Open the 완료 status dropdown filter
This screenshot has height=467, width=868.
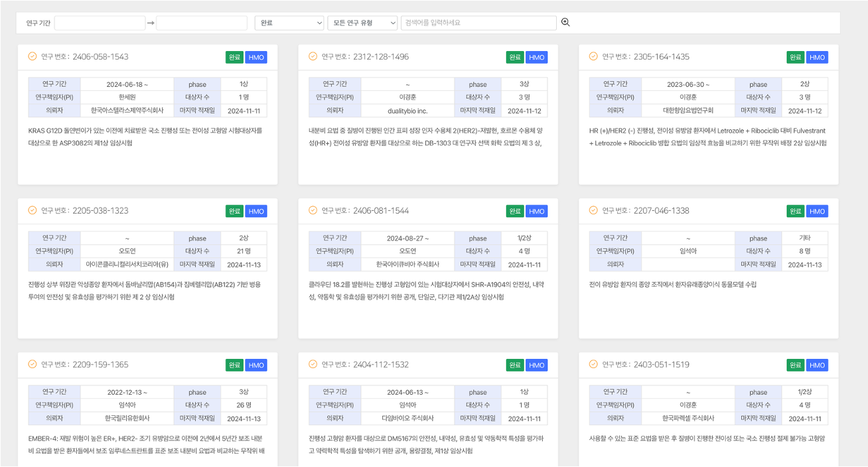pos(289,23)
